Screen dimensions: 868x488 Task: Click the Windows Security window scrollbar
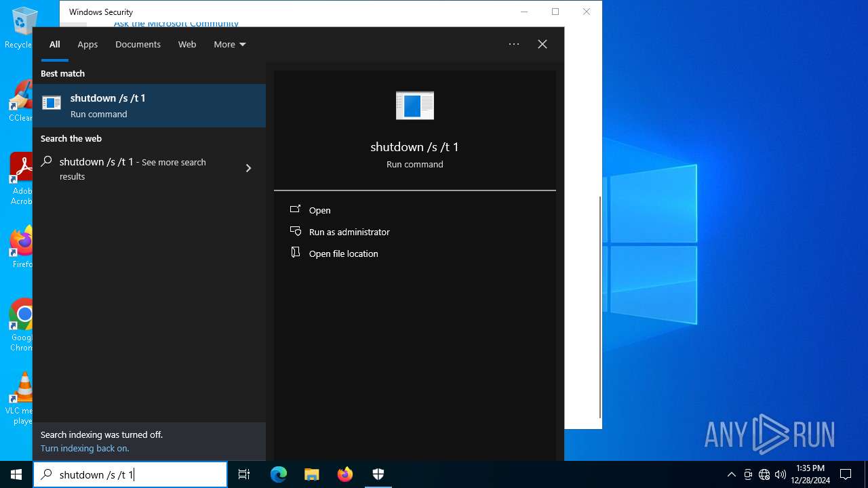599,307
